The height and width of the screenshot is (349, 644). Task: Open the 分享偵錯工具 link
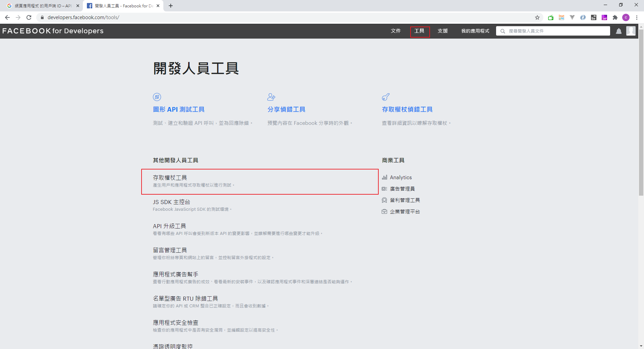click(x=286, y=109)
